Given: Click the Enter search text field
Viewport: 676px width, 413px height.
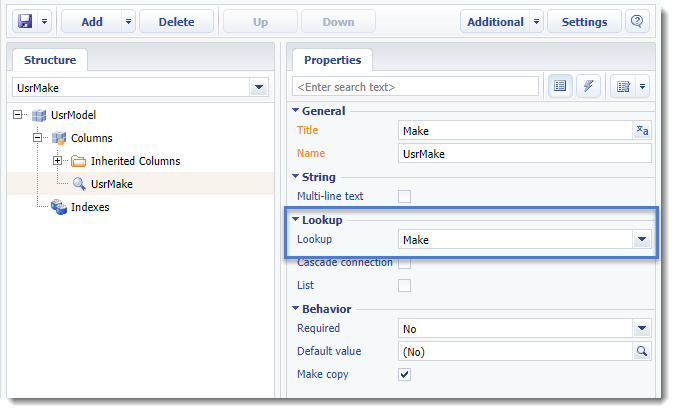Looking at the screenshot, I should click(416, 87).
